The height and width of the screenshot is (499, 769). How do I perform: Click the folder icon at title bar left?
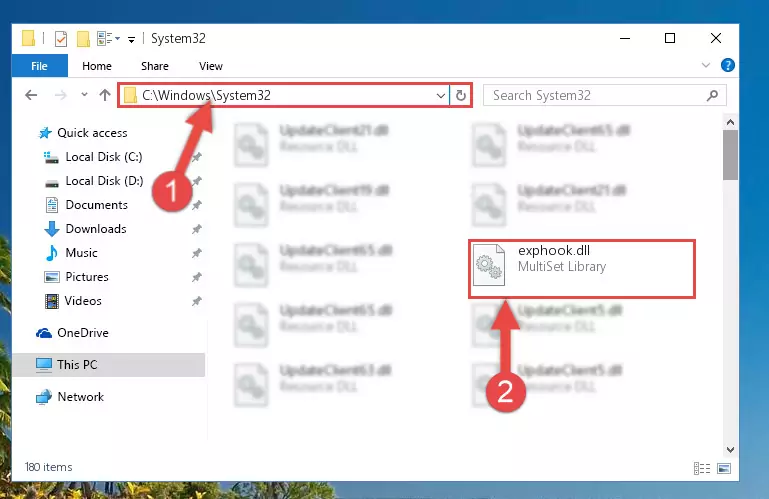pyautogui.click(x=29, y=38)
